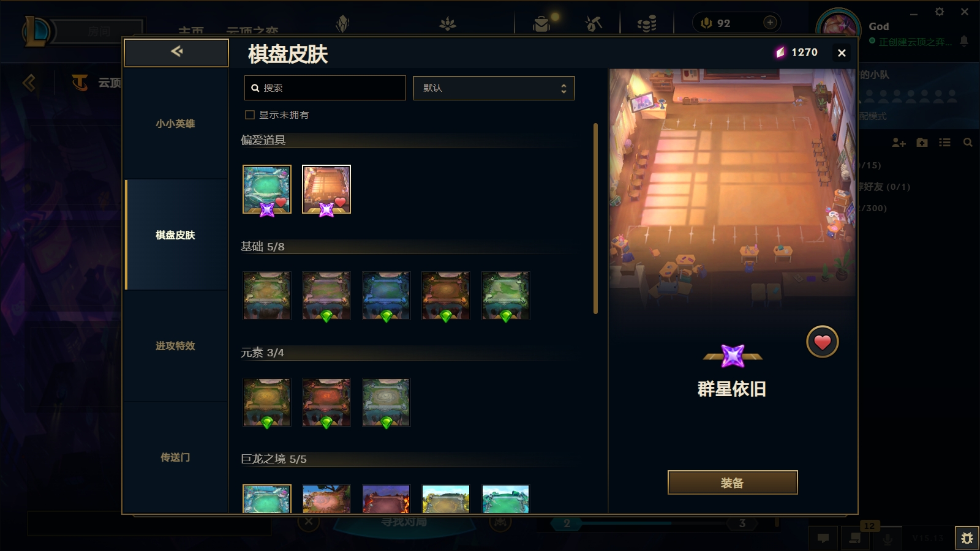This screenshot has width=980, height=551.
Task: Open the 传送门 tab
Action: 176,457
